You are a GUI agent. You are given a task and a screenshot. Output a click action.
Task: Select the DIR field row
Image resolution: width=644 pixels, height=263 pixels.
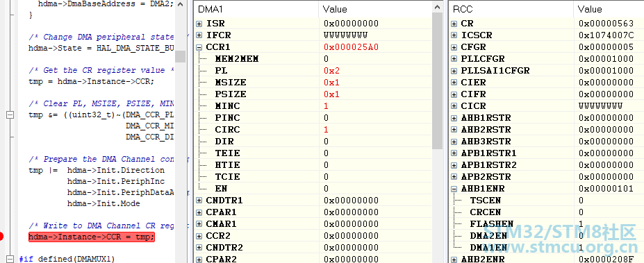313,142
